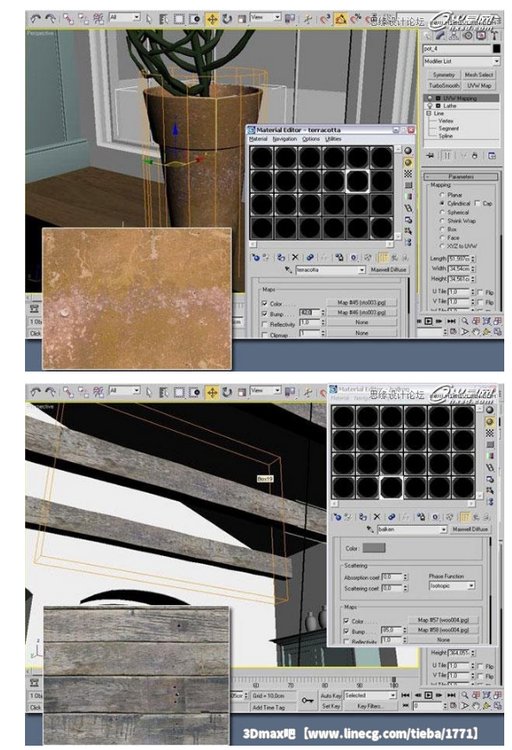Click black object color swatch beside pot_4
Screen dimensions: 512x750
click(x=497, y=48)
